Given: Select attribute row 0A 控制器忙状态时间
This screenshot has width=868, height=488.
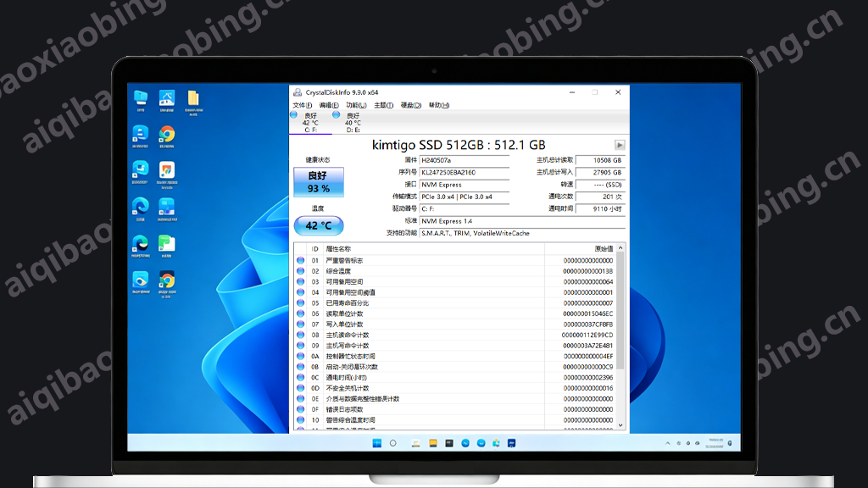Looking at the screenshot, I should click(x=454, y=357).
